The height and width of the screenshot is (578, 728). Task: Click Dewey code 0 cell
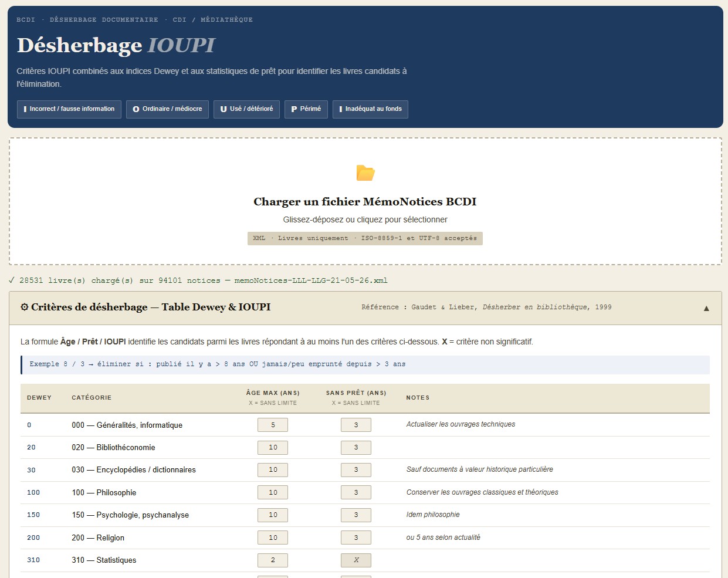[x=29, y=425]
